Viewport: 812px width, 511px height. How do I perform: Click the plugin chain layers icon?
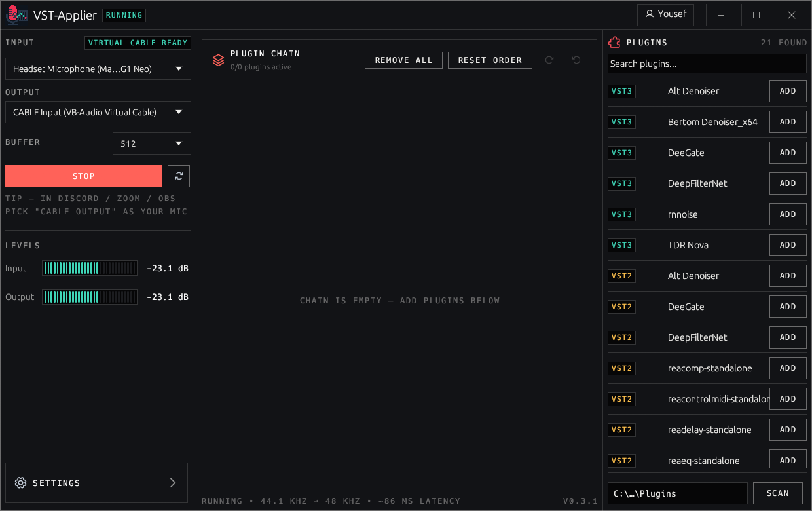pyautogui.click(x=219, y=60)
